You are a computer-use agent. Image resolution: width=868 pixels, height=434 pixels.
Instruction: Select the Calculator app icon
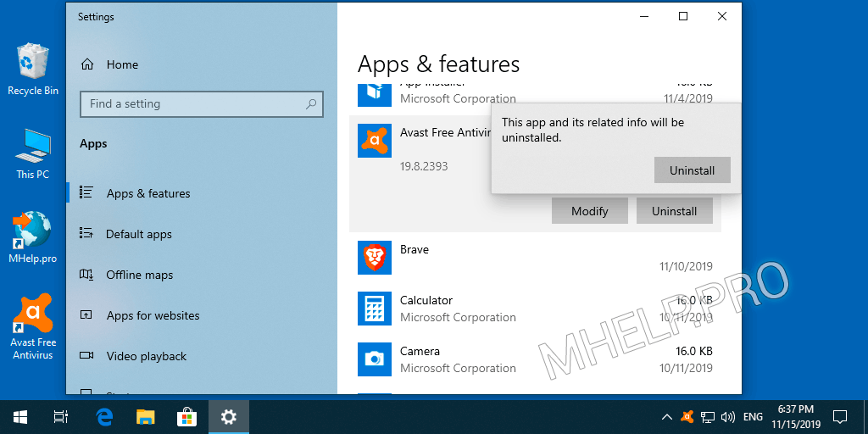click(374, 309)
